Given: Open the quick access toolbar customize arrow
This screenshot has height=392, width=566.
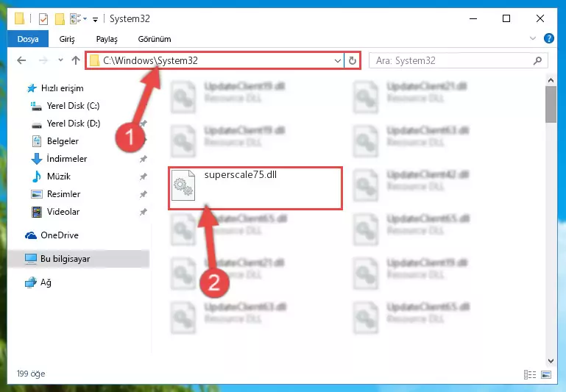Looking at the screenshot, I should (95, 19).
